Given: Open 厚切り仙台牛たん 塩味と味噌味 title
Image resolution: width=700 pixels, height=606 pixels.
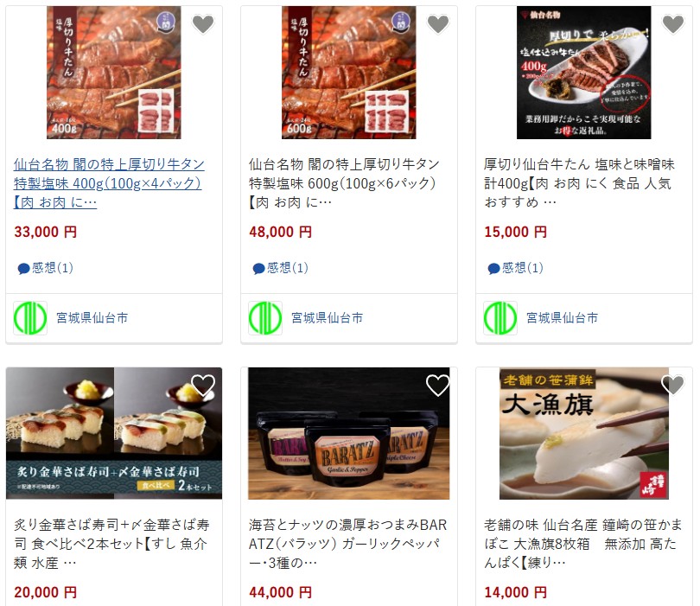Looking at the screenshot, I should pyautogui.click(x=579, y=183).
